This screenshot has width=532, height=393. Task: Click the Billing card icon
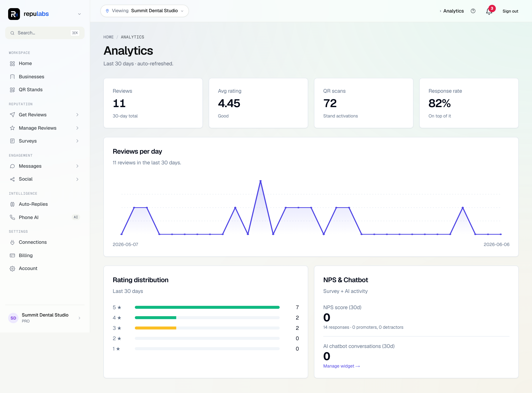point(12,255)
